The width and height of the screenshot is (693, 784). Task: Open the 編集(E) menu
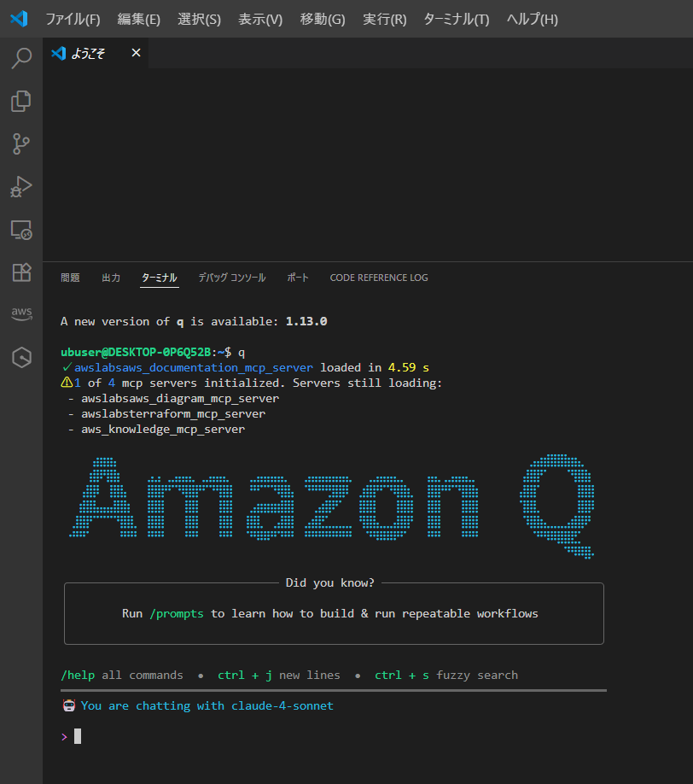138,19
